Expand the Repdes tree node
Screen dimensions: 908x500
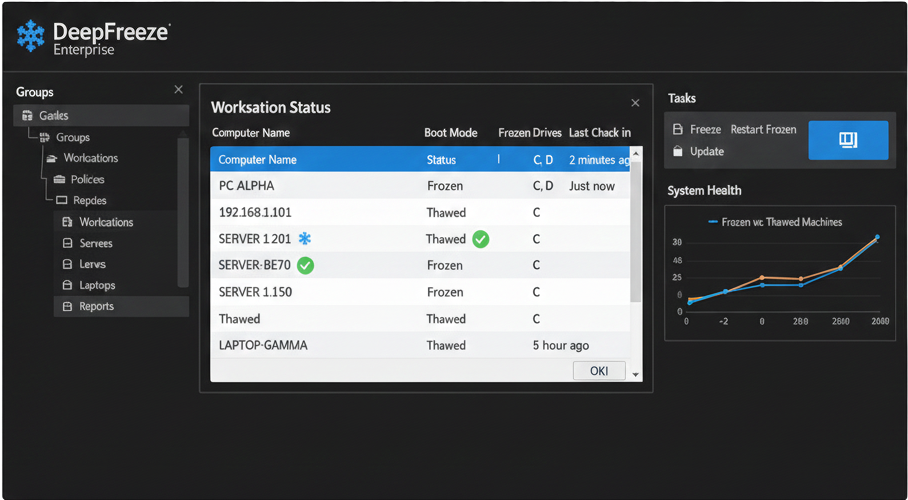(60, 201)
